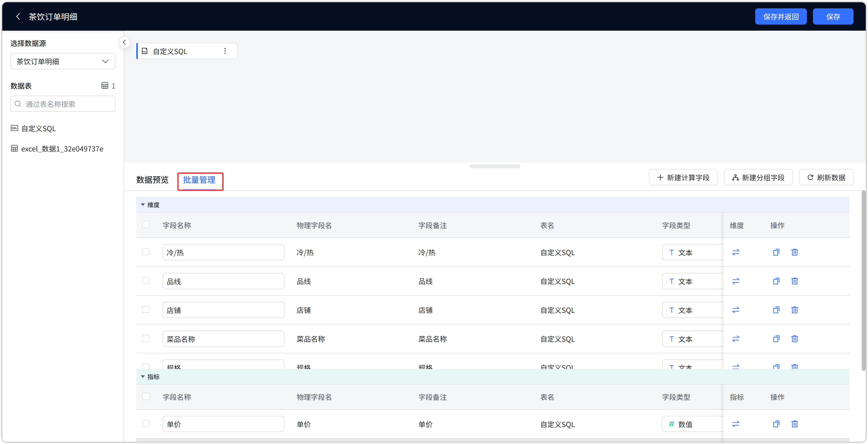
Task: Delete the 菜品名称 field
Action: (794, 339)
